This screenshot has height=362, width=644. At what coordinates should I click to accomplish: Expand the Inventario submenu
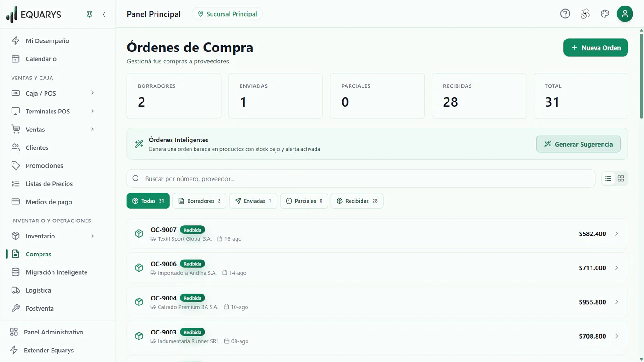[92, 236]
